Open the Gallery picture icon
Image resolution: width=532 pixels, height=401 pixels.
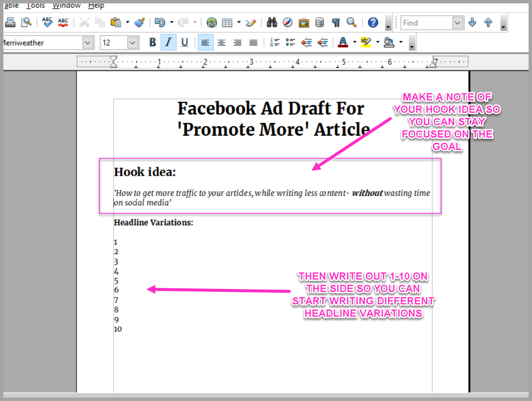pyautogui.click(x=304, y=23)
